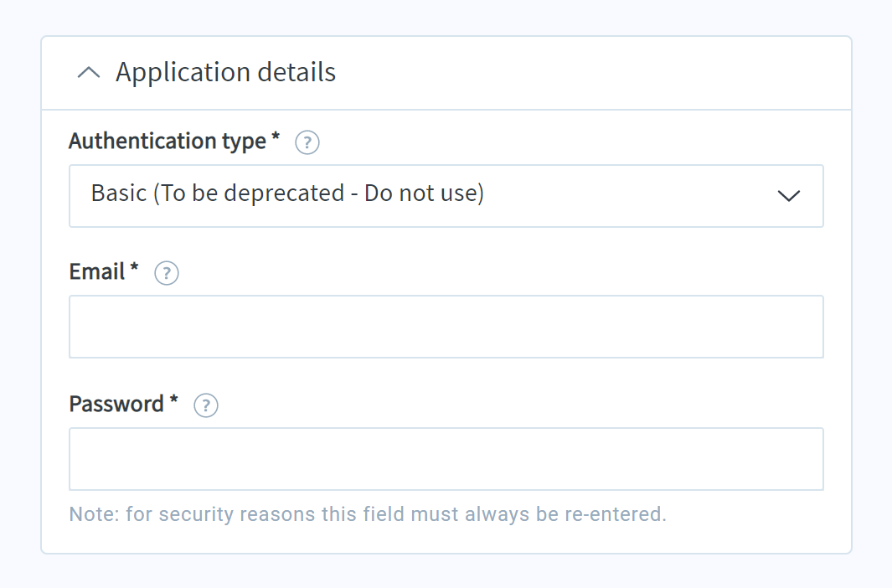Viewport: 892px width, 588px height.
Task: Show the Email field help tooltip icon
Action: [167, 273]
